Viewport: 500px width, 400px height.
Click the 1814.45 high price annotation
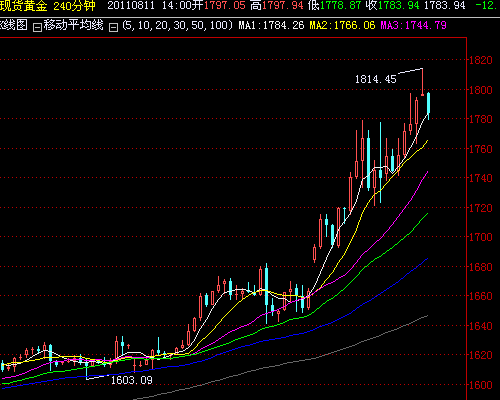point(376,79)
